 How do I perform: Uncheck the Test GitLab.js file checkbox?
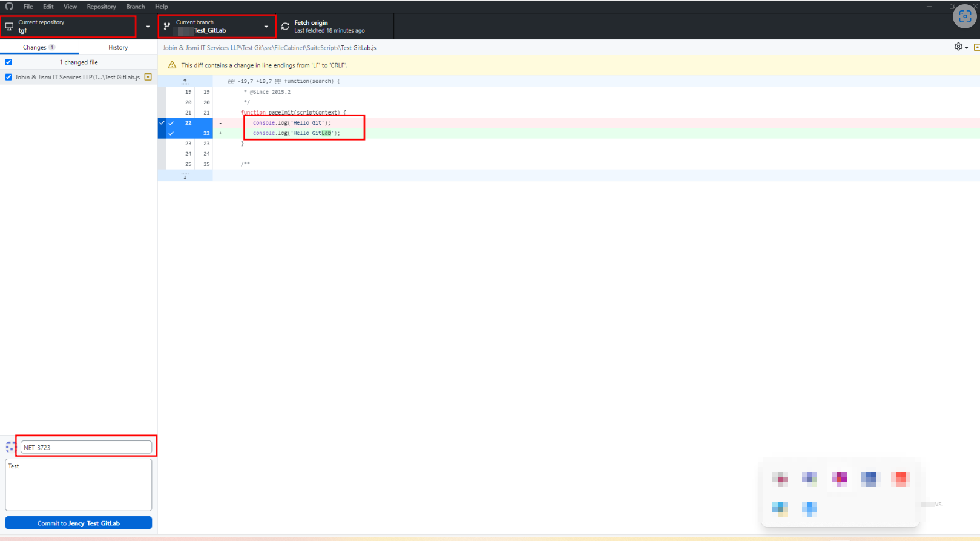coord(8,77)
